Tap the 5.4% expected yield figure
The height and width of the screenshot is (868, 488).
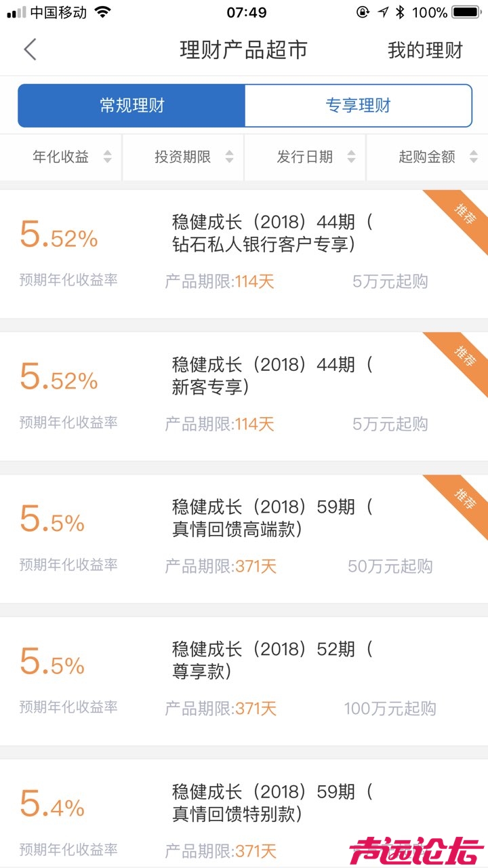pos(52,805)
